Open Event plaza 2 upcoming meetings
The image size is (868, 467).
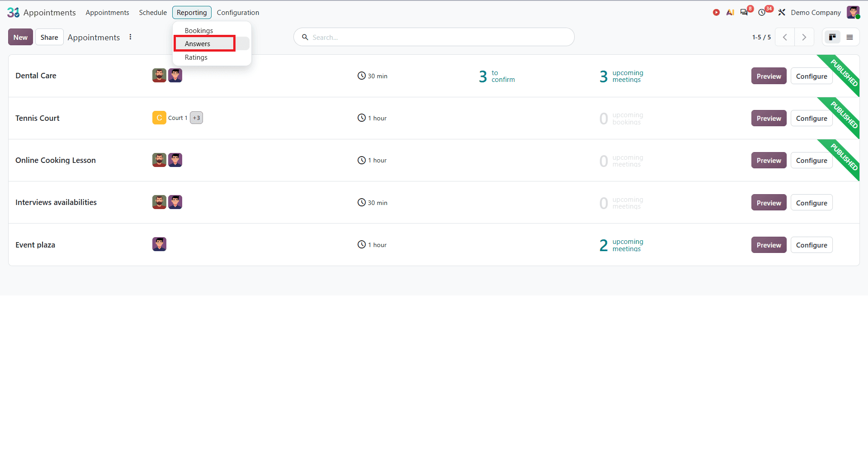click(x=621, y=245)
